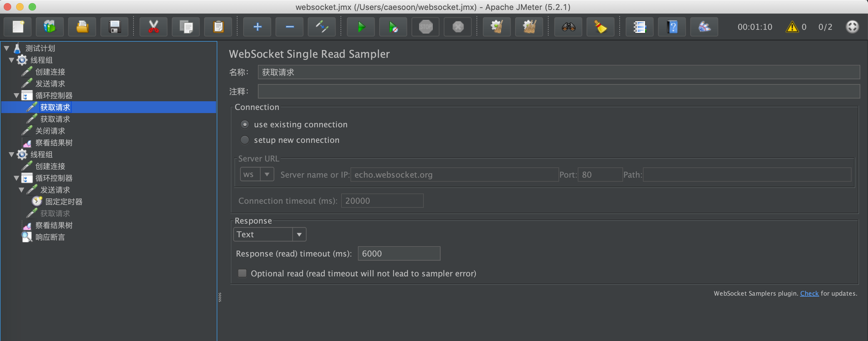Click the plus Expand All icon
The height and width of the screenshot is (341, 868).
pos(257,27)
